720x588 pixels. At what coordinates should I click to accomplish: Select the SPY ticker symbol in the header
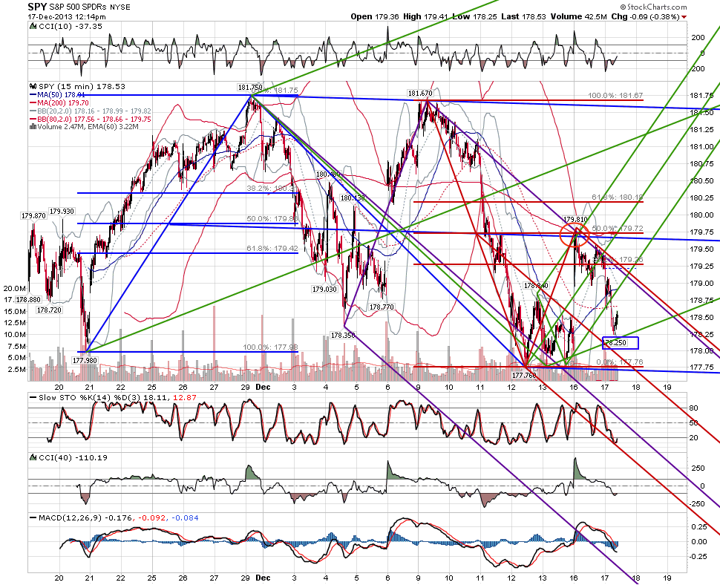[36, 7]
